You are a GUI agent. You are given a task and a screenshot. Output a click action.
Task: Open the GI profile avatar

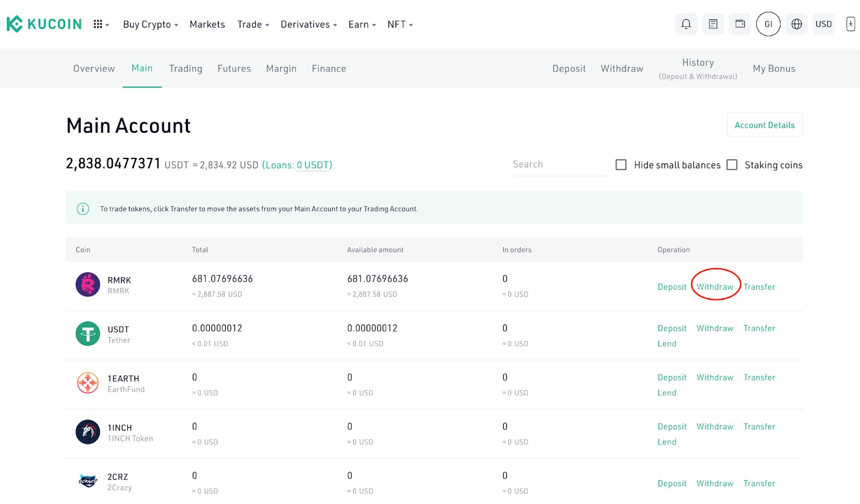coord(768,24)
